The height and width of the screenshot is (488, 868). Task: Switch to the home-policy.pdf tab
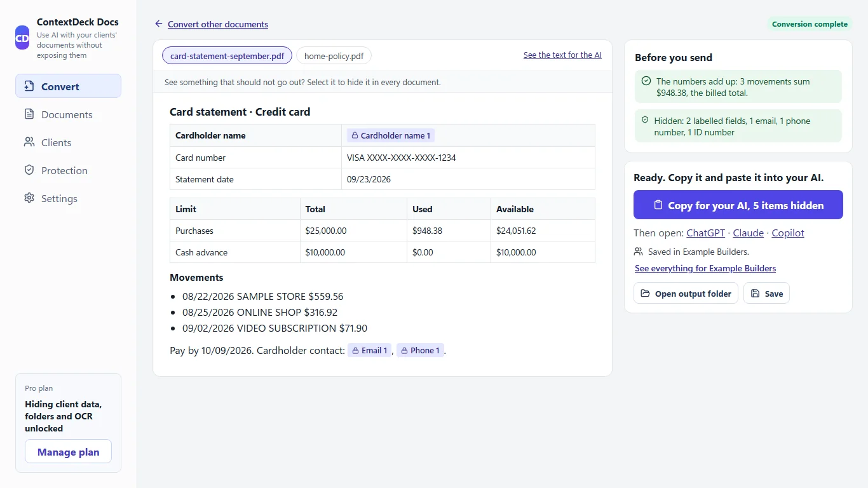334,56
